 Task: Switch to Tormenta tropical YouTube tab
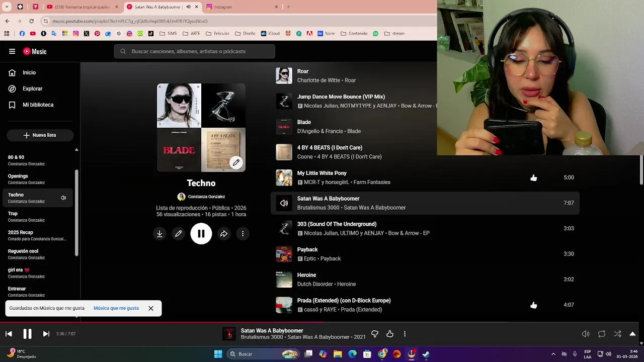tap(82, 7)
